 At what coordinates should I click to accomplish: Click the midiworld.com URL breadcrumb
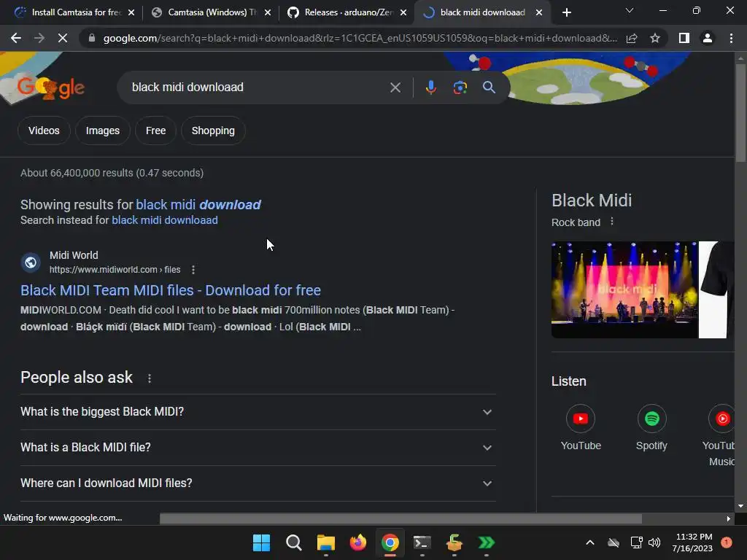click(x=115, y=270)
